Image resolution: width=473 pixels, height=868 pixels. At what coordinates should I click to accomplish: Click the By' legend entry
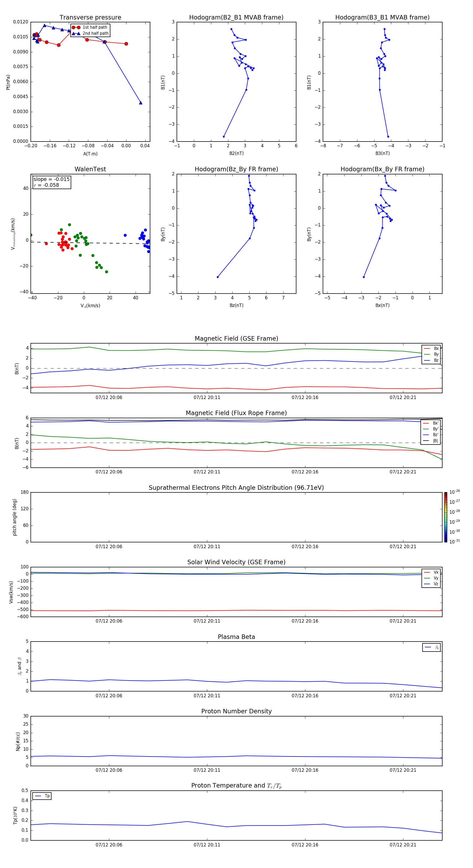(x=431, y=429)
